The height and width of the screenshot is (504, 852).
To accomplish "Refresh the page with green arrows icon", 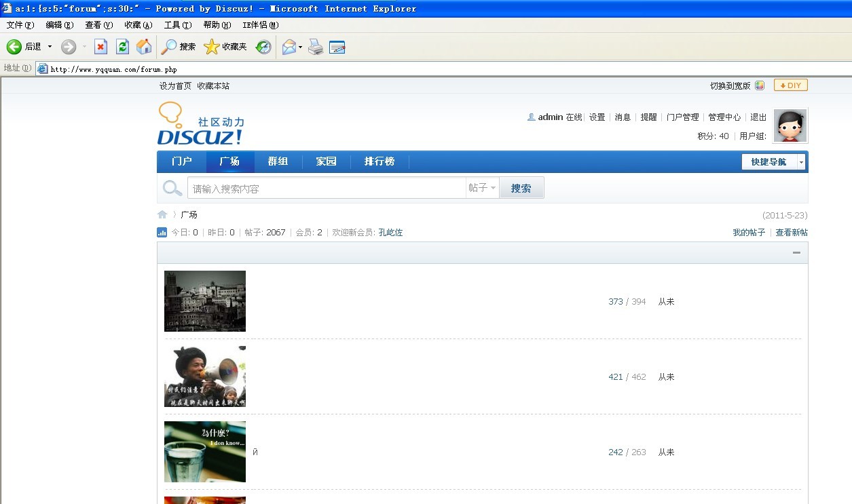I will click(x=122, y=47).
